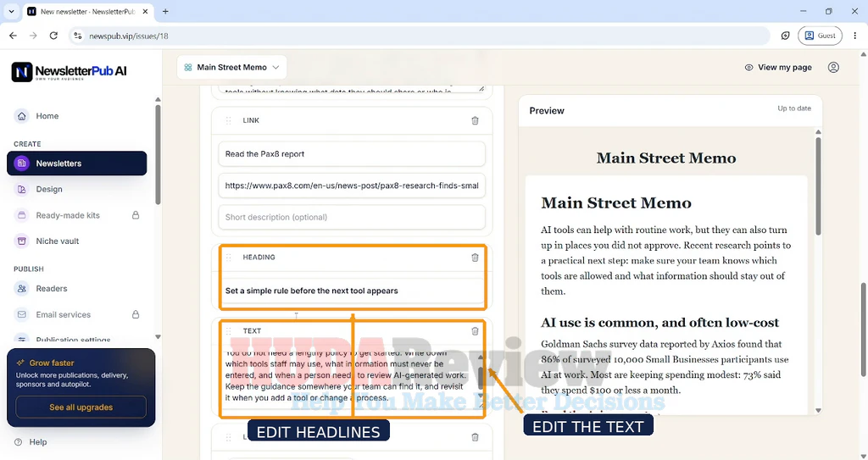Open the user account profile icon

[833, 67]
